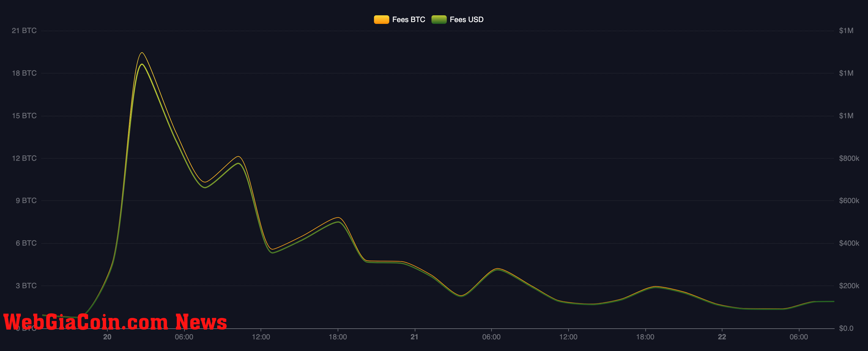This screenshot has width=868, height=351.
Task: Click the 9 BTC axis label
Action: click(26, 201)
